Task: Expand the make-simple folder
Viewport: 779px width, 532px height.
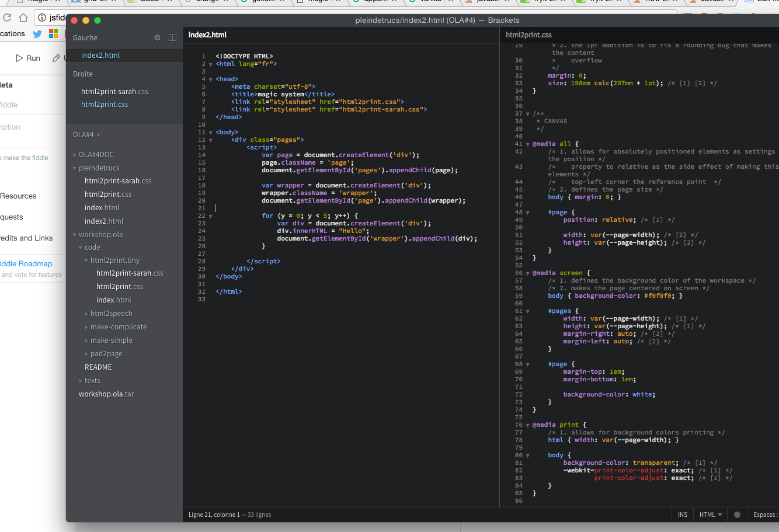Action: tap(86, 340)
